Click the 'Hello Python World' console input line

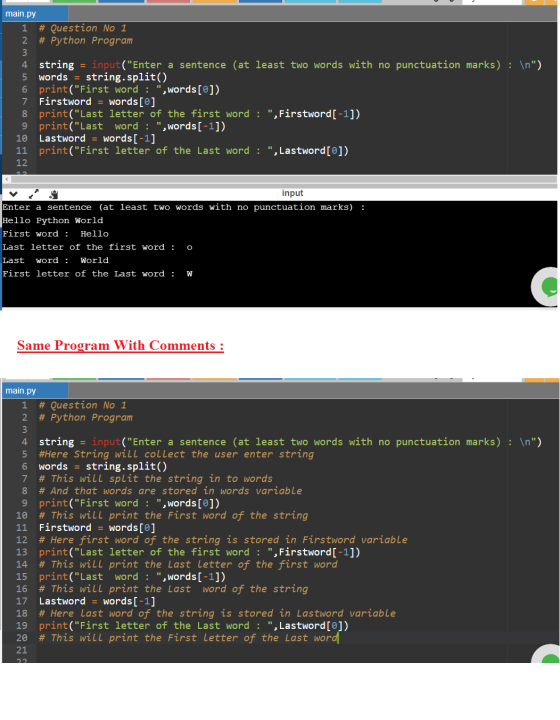(x=53, y=220)
